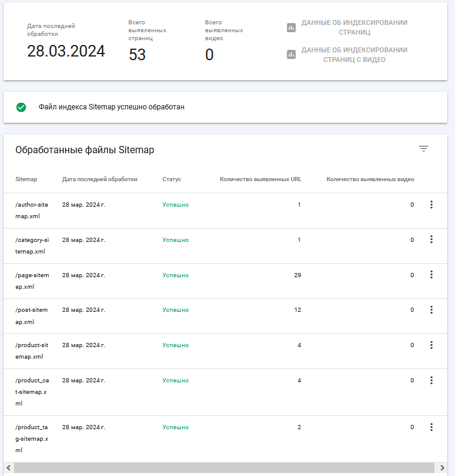Open three-dot menu for category-sitemap.xml row
Viewport: 455px width, 476px height.
[x=431, y=240]
